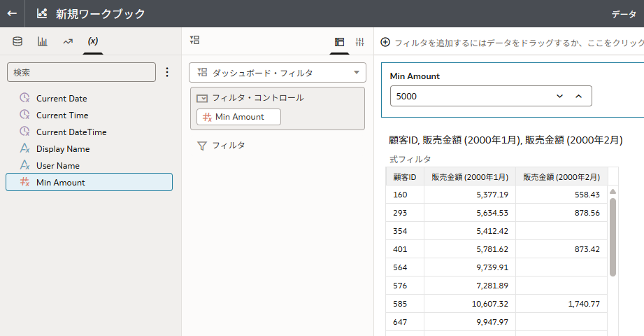Click into the 検索 search field
Viewport: 644px width, 336px height.
pos(81,72)
